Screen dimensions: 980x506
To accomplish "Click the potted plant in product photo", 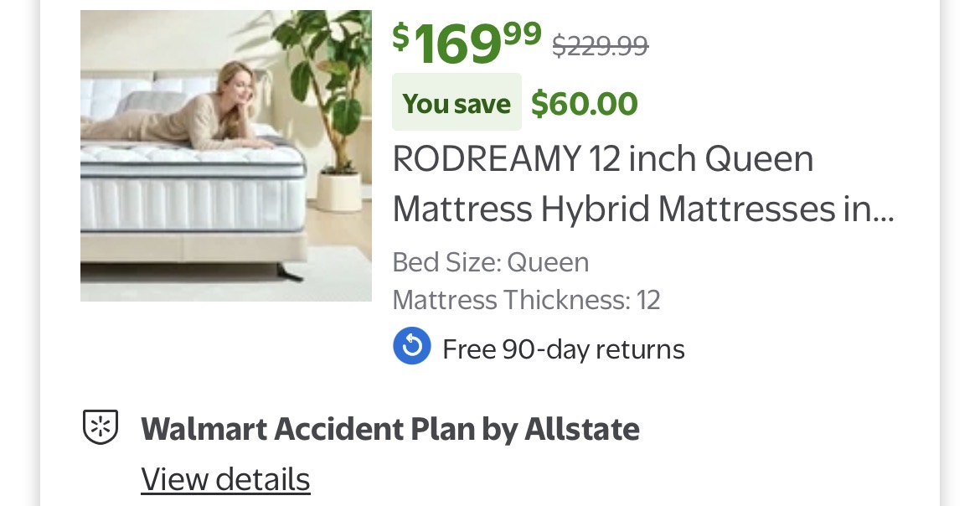I will 331,109.
